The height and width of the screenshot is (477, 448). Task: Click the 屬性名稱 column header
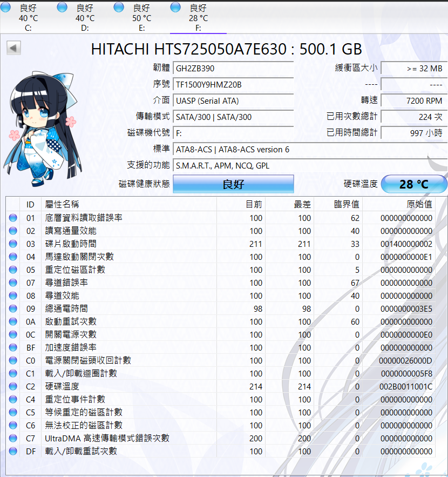[129, 204]
